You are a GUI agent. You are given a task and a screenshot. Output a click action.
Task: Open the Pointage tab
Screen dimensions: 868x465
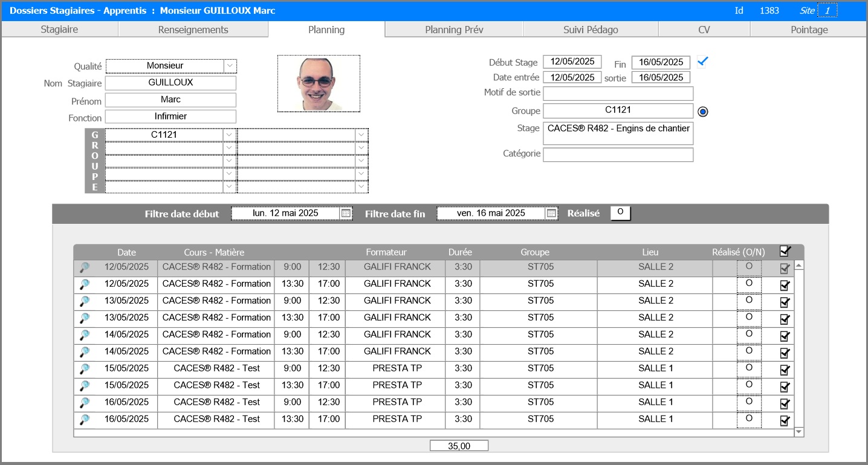tap(809, 28)
